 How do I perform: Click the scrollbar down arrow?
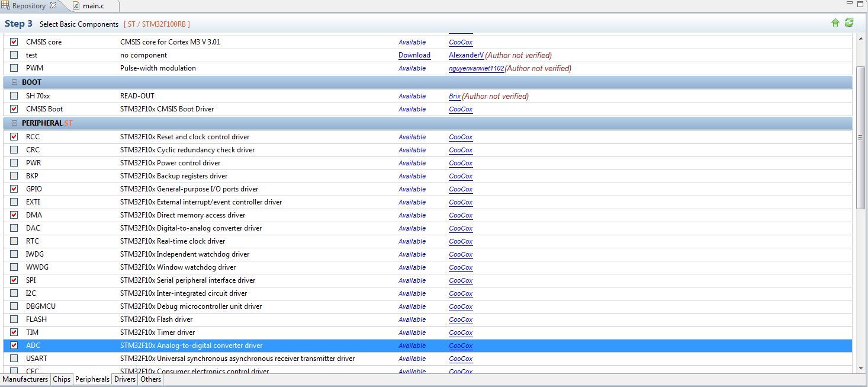click(x=861, y=369)
